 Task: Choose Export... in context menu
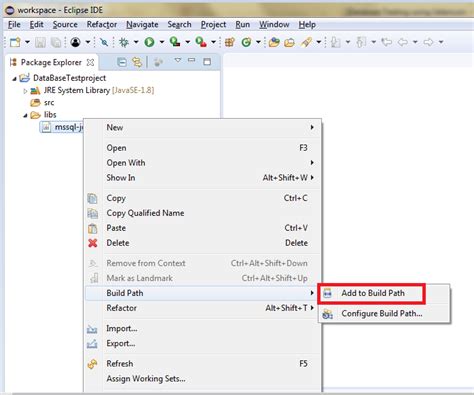[202, 343]
